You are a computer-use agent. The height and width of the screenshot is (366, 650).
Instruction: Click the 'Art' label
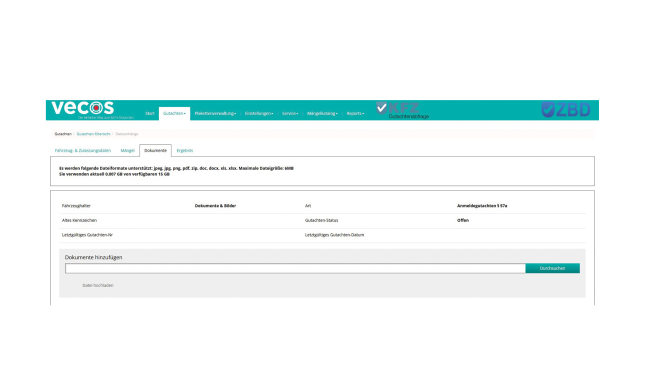pos(308,206)
